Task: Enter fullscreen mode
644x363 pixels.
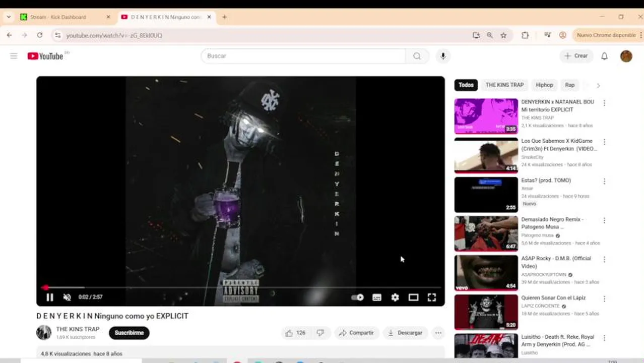Action: 432,297
